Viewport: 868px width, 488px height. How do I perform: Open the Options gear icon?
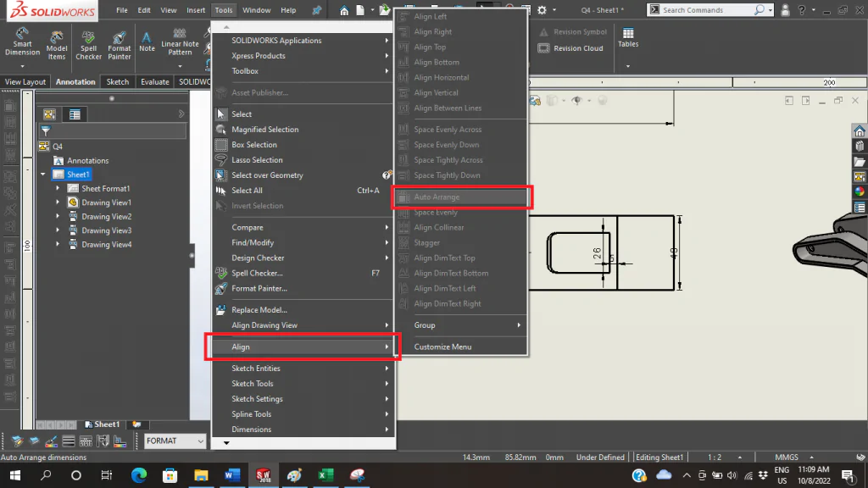[542, 10]
